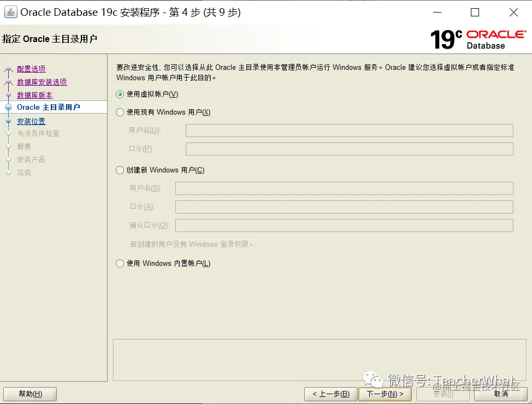Viewport: 532px width, 404px height.
Task: Cancel the installer with 取消 button
Action: tap(501, 394)
